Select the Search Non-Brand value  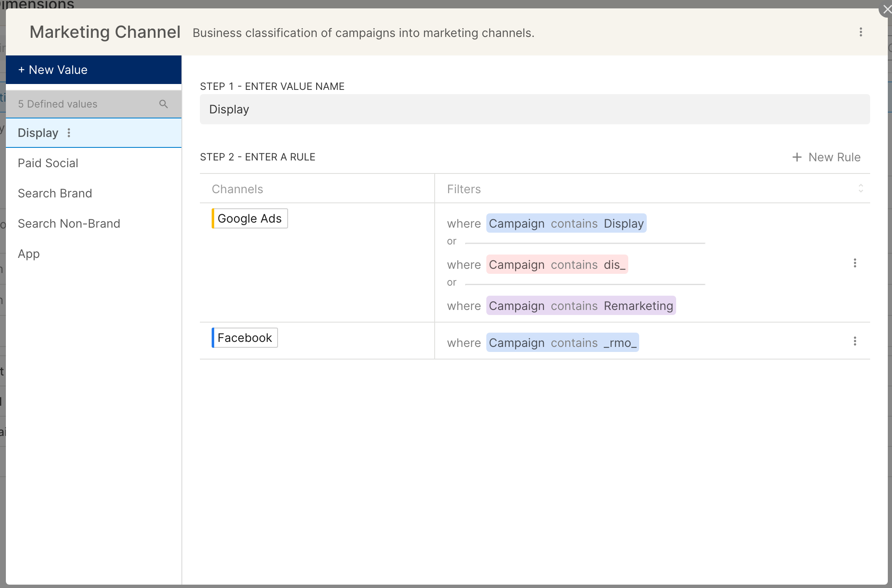pyautogui.click(x=94, y=223)
